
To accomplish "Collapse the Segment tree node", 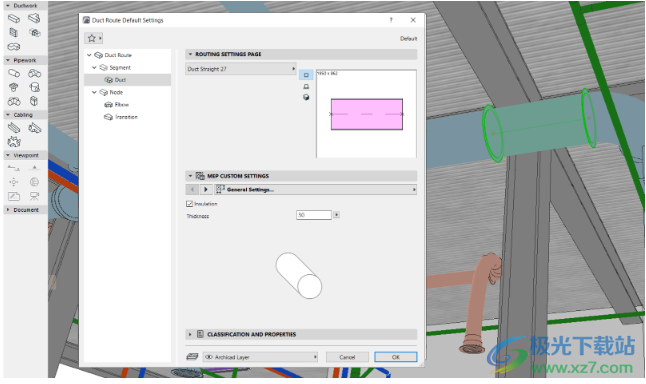I will [94, 67].
